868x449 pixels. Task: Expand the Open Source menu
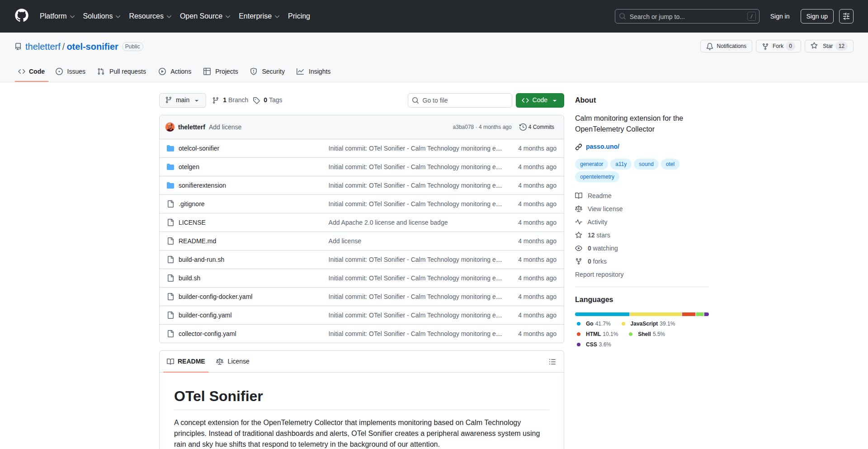coord(205,16)
